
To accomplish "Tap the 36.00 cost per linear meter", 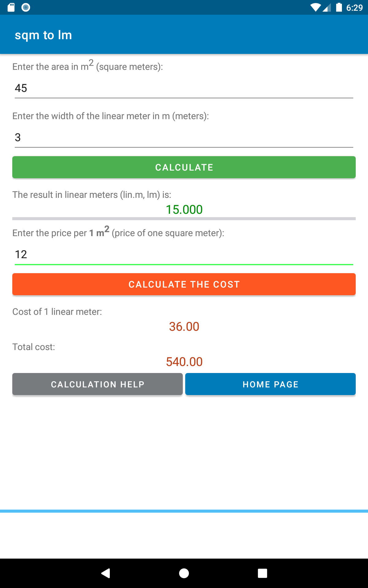I will pos(184,327).
